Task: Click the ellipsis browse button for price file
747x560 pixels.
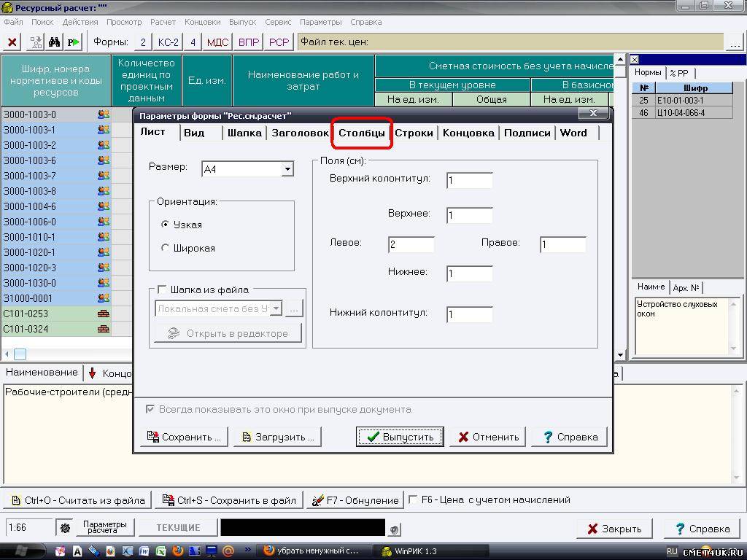Action: tap(735, 43)
